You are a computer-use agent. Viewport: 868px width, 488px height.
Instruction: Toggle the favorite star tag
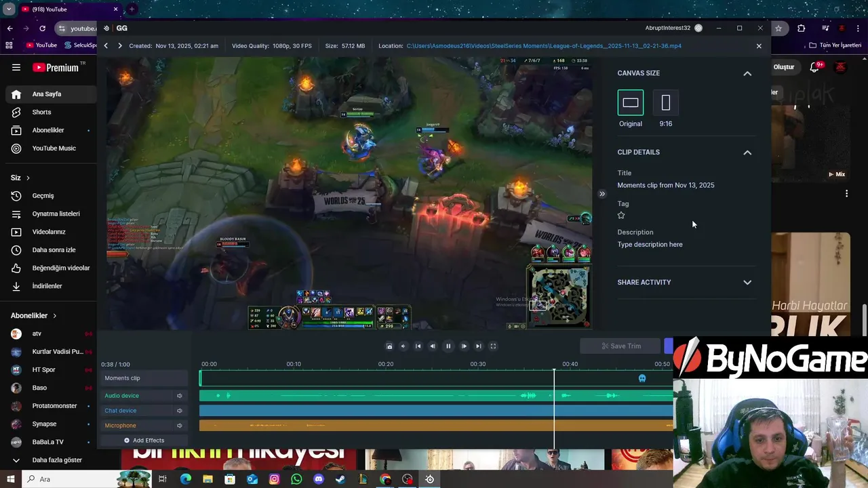click(621, 216)
